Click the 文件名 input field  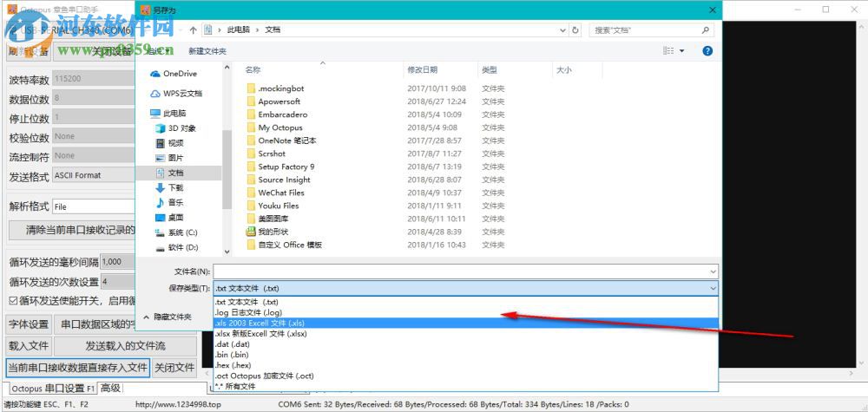[x=461, y=271]
